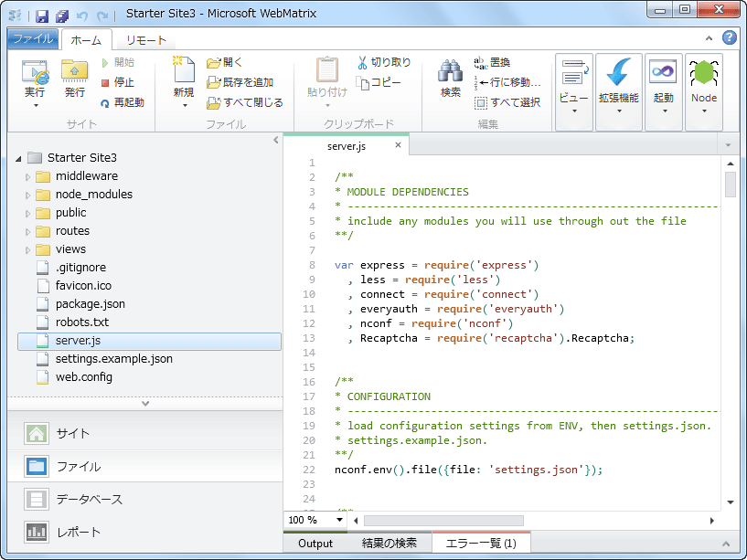Image resolution: width=747 pixels, height=560 pixels.
Task: Copy selection with コピー
Action: (x=379, y=82)
